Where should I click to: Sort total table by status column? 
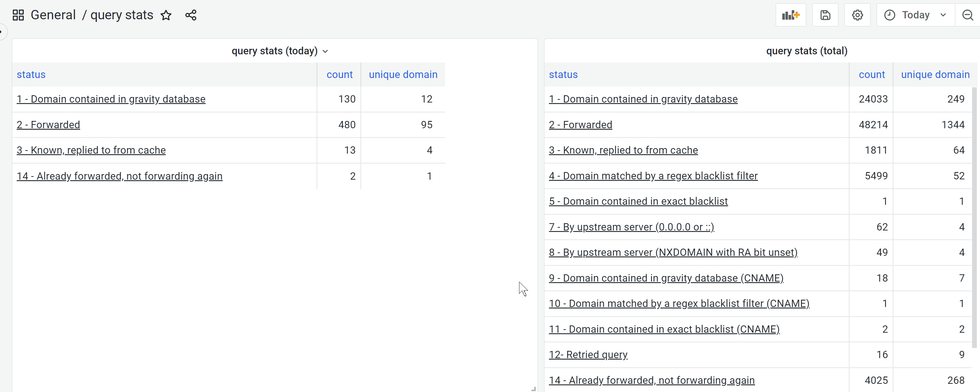[563, 75]
